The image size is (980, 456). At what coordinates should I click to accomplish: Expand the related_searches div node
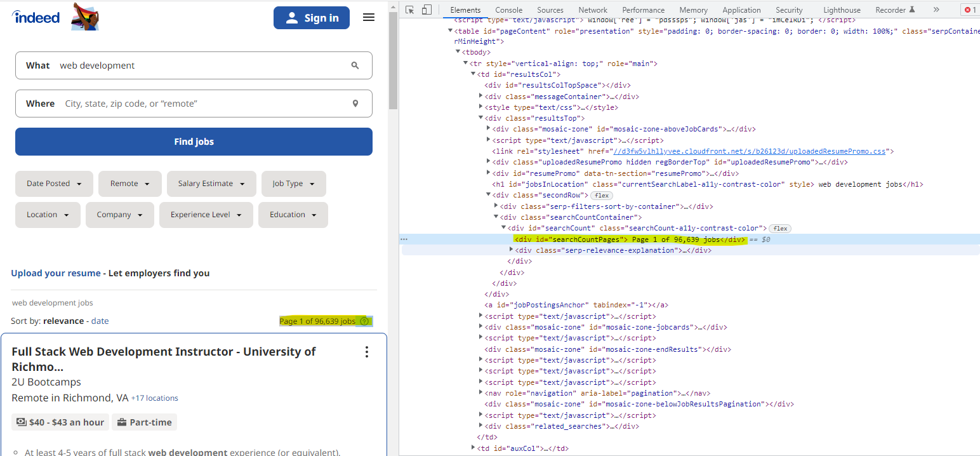480,426
